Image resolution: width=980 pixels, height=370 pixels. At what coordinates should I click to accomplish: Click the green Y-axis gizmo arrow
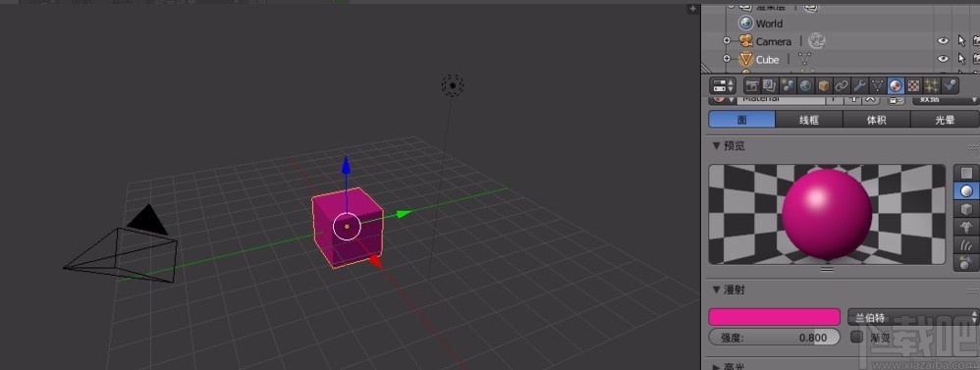pyautogui.click(x=404, y=214)
